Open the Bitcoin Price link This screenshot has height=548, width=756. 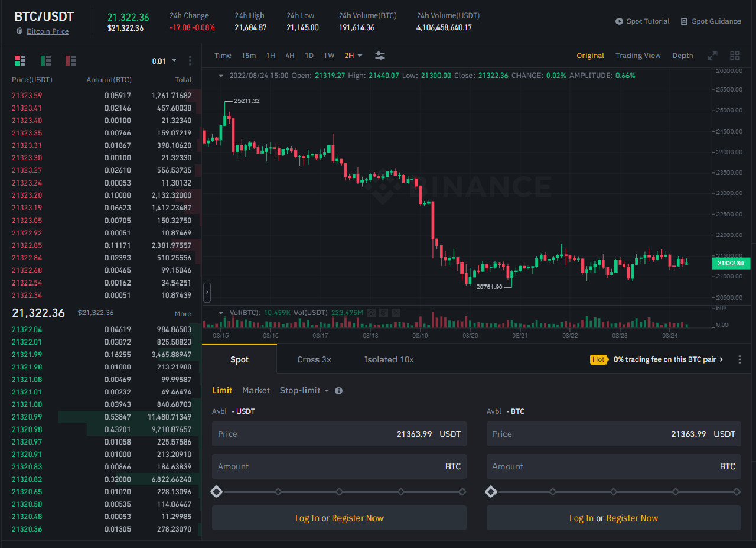47,31
